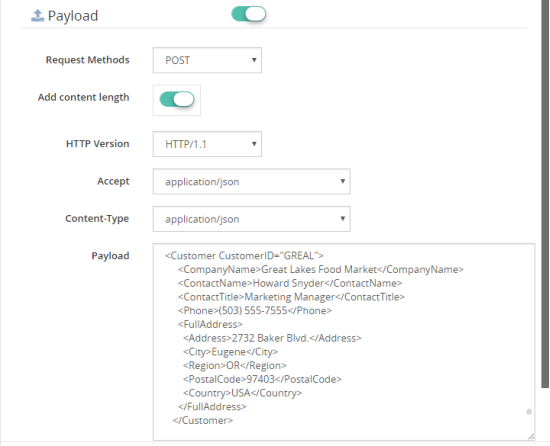The image size is (550, 446).
Task: Toggle the Payload section switch
Action: [x=249, y=14]
